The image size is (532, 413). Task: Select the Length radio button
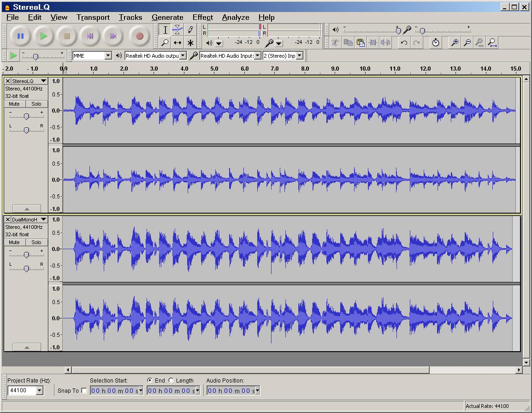(x=171, y=380)
